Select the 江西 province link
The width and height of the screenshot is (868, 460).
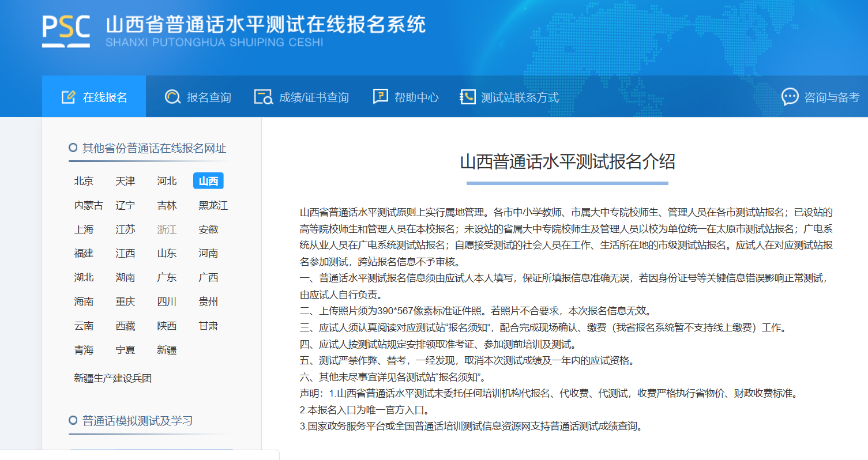[x=125, y=253]
